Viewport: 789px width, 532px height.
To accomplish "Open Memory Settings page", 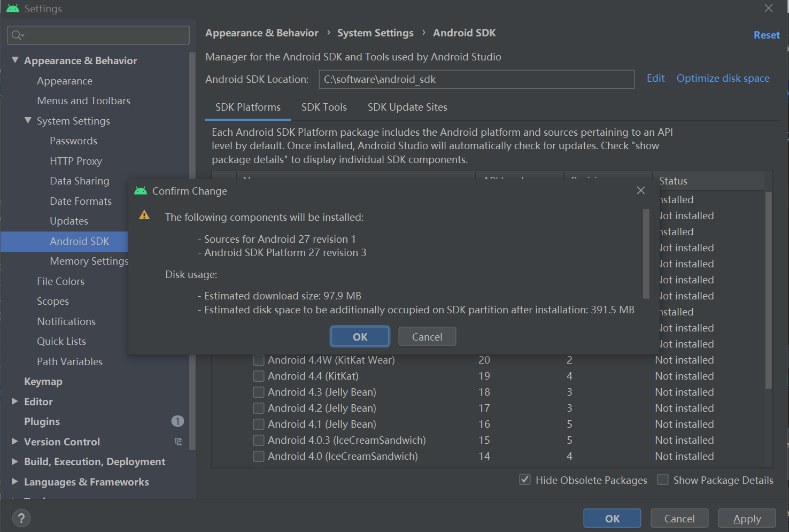I will click(x=89, y=261).
